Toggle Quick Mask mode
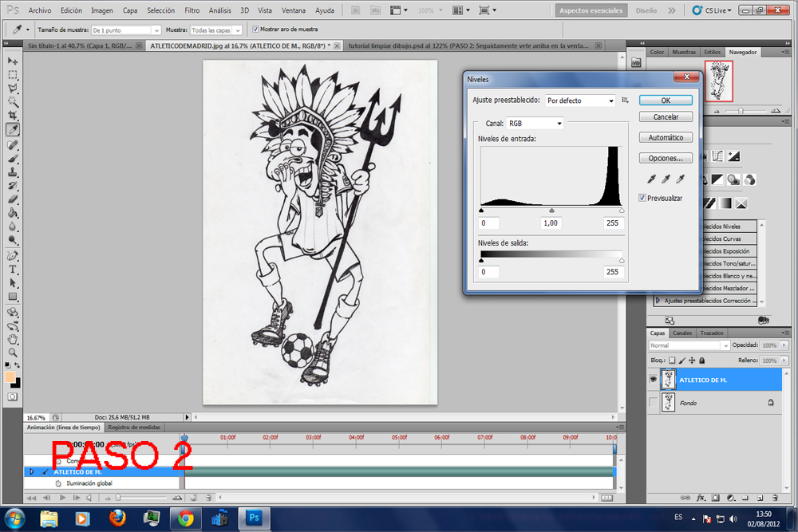 click(13, 396)
